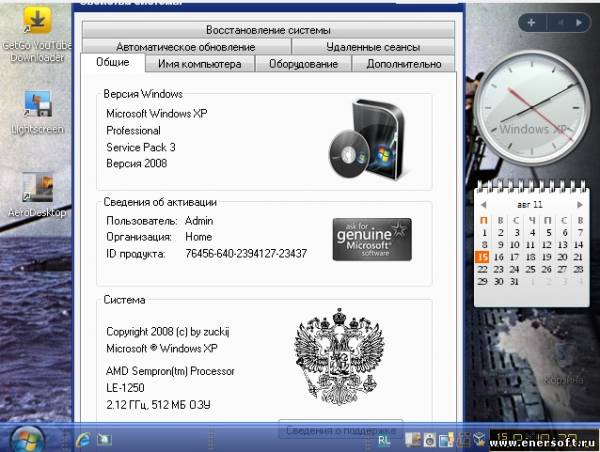Click the Сведения о поддержке button
The width and height of the screenshot is (600, 452).
(341, 430)
